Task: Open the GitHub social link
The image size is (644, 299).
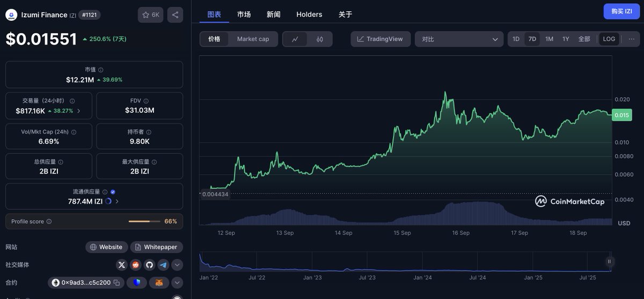Action: coord(150,265)
